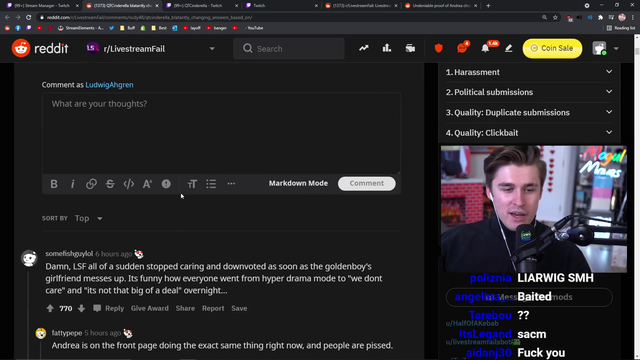
Task: Apply bold formatting in comment editor
Action: click(x=54, y=184)
